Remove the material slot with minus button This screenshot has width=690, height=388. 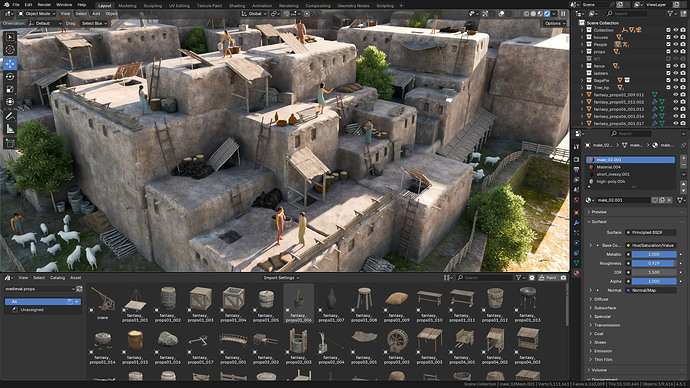point(683,165)
